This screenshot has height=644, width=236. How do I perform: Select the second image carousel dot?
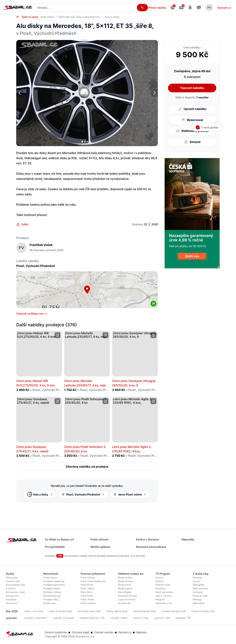pyautogui.click(x=85, y=142)
